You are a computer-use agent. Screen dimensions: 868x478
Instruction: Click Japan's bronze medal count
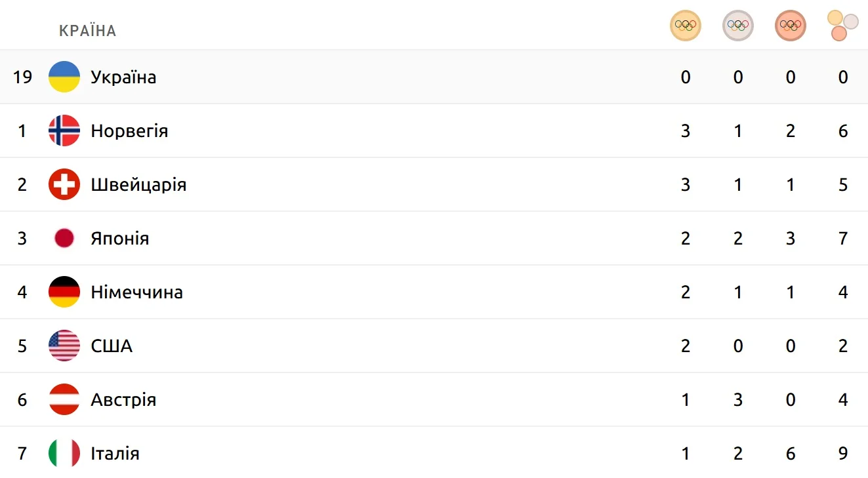pos(791,238)
